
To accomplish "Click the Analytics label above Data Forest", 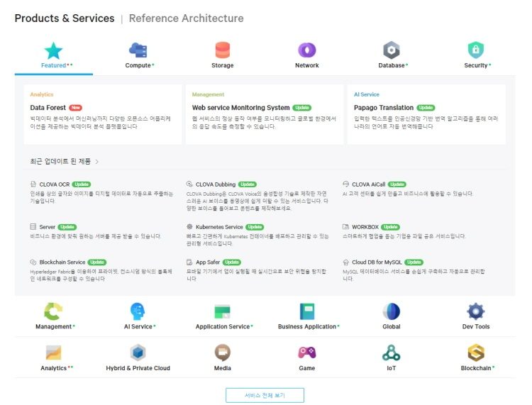I will 41,94.
